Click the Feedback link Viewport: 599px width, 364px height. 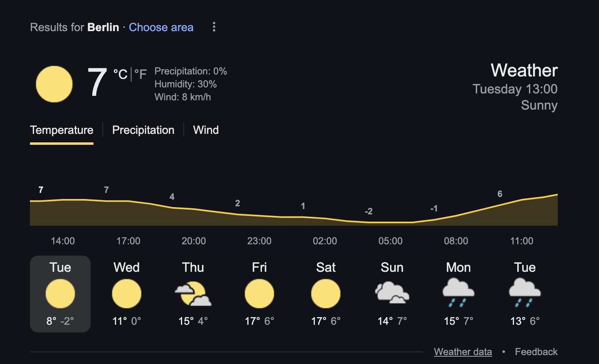tap(536, 352)
